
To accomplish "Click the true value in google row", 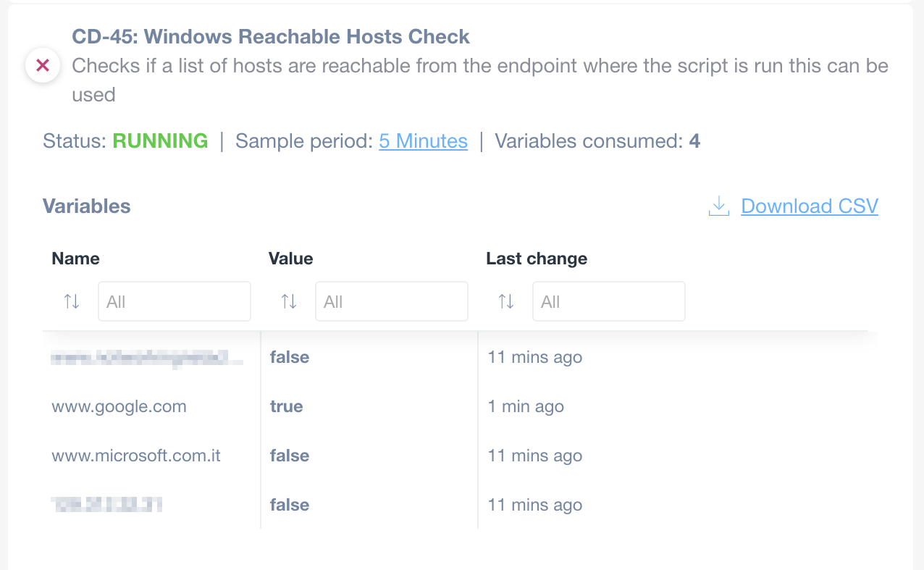I will click(x=286, y=407).
